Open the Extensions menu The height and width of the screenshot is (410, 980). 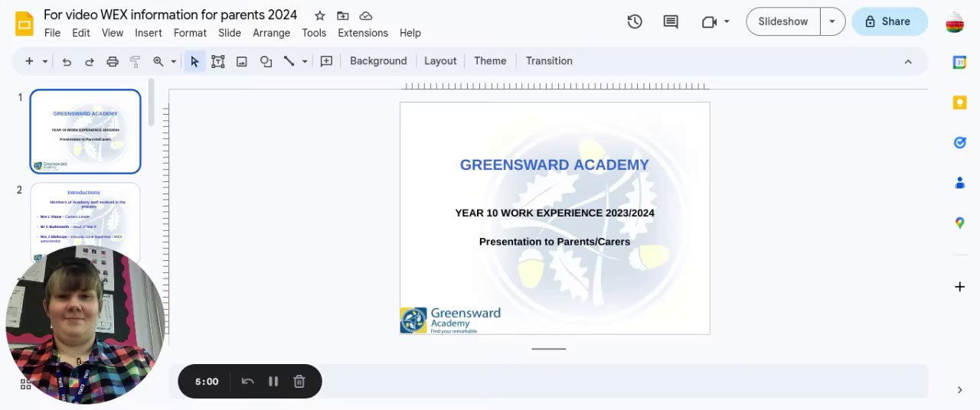coord(363,33)
